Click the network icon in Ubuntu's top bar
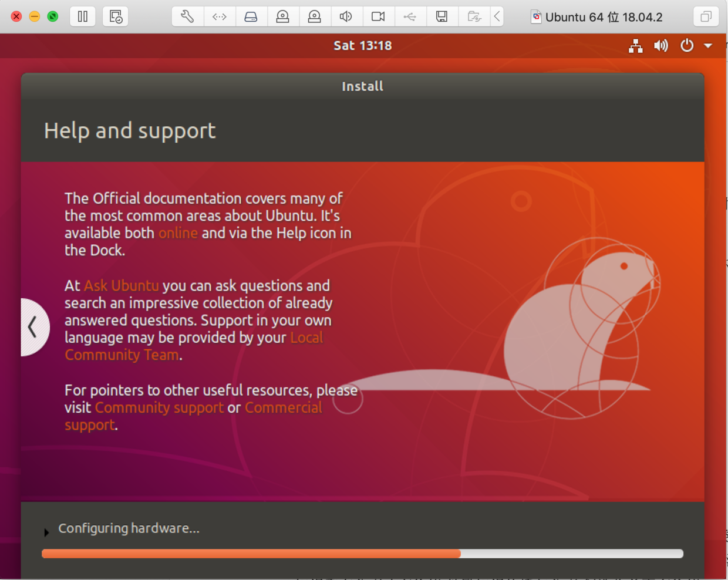 point(635,46)
